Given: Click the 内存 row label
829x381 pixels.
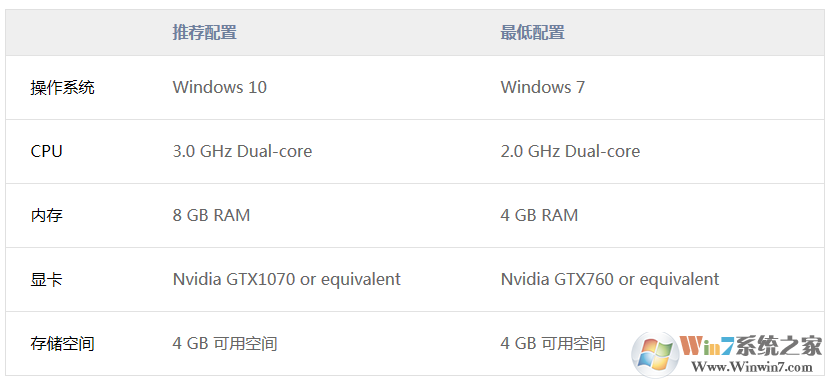Looking at the screenshot, I should 47,216.
